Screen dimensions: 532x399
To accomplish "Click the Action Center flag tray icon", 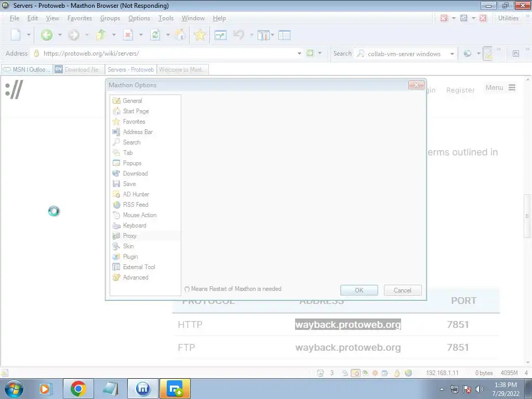I will click(467, 389).
